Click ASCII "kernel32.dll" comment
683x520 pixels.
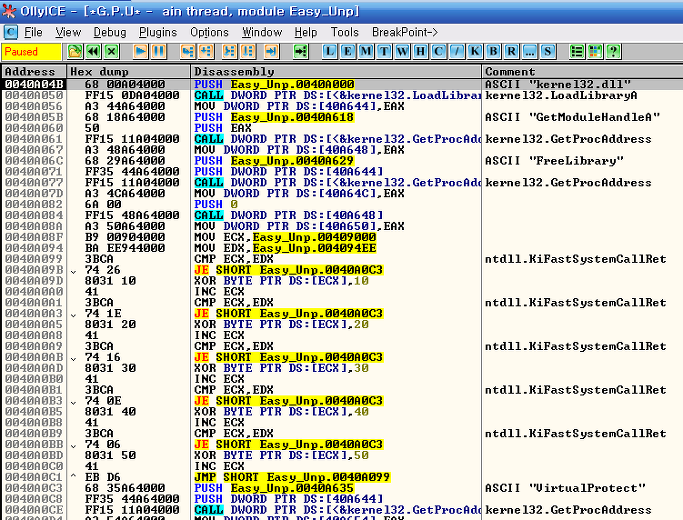[x=558, y=84]
